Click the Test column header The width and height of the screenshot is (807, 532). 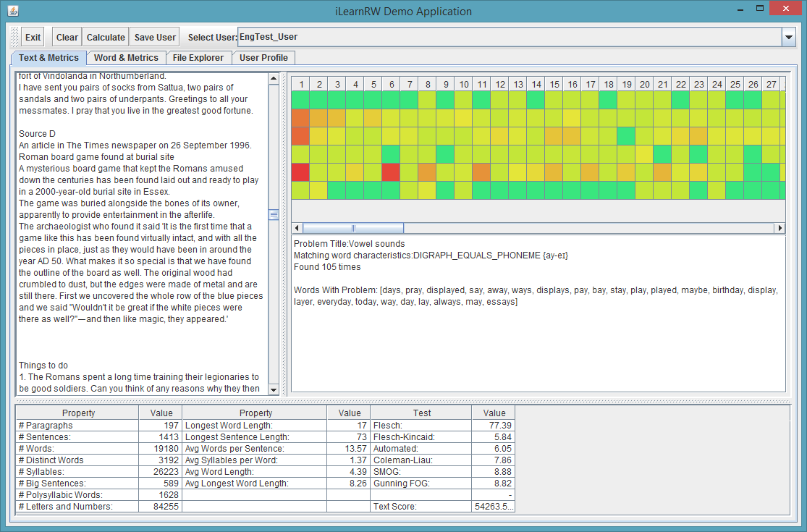click(421, 413)
